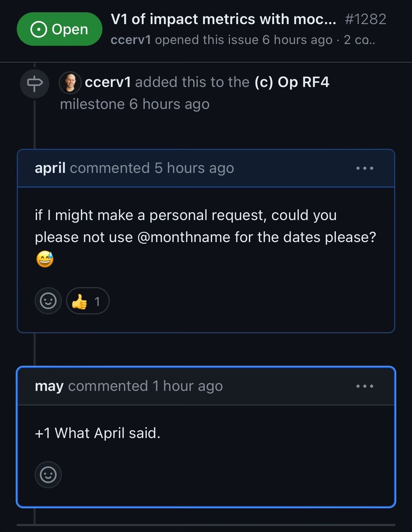The height and width of the screenshot is (532, 412).
Task: Open april's user profile
Action: [x=50, y=168]
